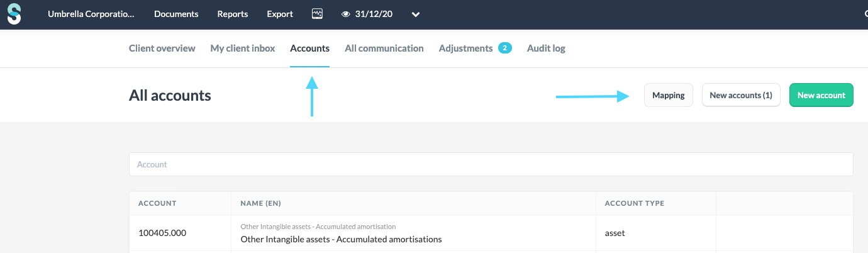Open the Adjustments tab
868x253 pixels.
tap(465, 48)
